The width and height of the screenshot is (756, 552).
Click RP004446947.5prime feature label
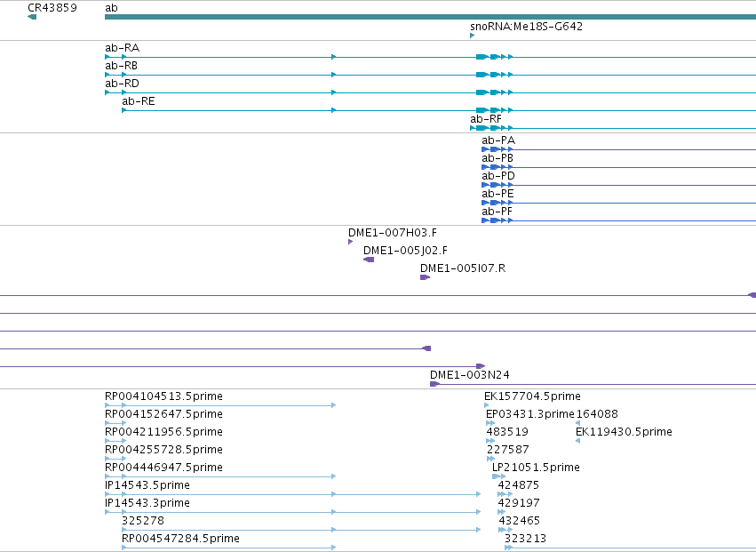[164, 468]
